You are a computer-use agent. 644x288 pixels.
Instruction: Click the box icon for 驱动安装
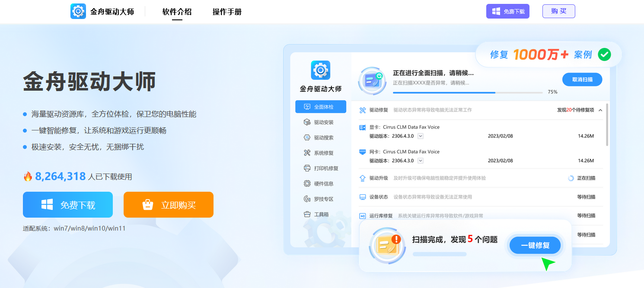pos(307,122)
